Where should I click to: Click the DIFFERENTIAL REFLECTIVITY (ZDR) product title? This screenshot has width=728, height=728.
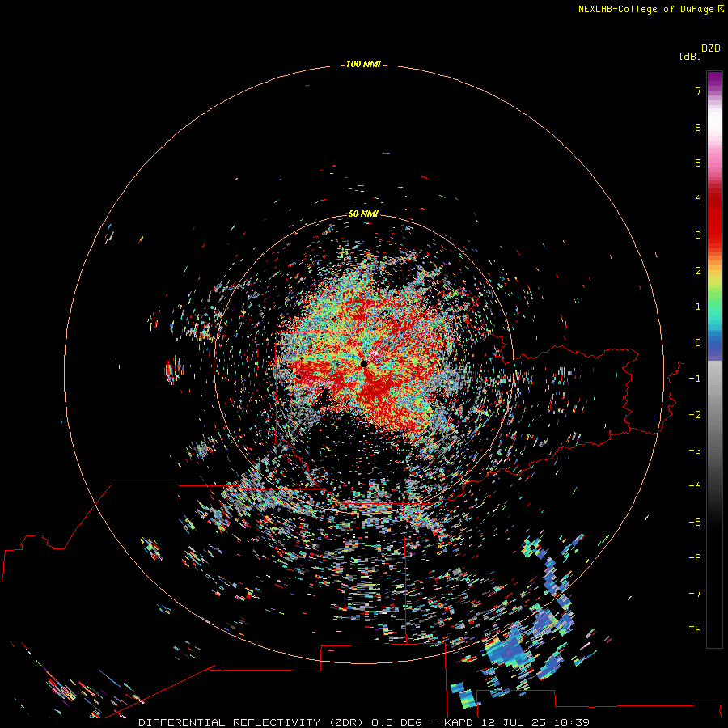252,722
